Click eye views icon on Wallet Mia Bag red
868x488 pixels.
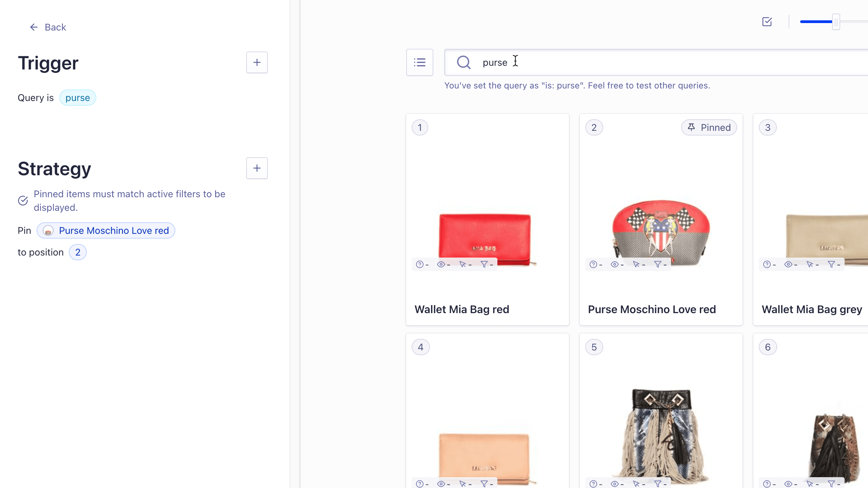click(441, 264)
